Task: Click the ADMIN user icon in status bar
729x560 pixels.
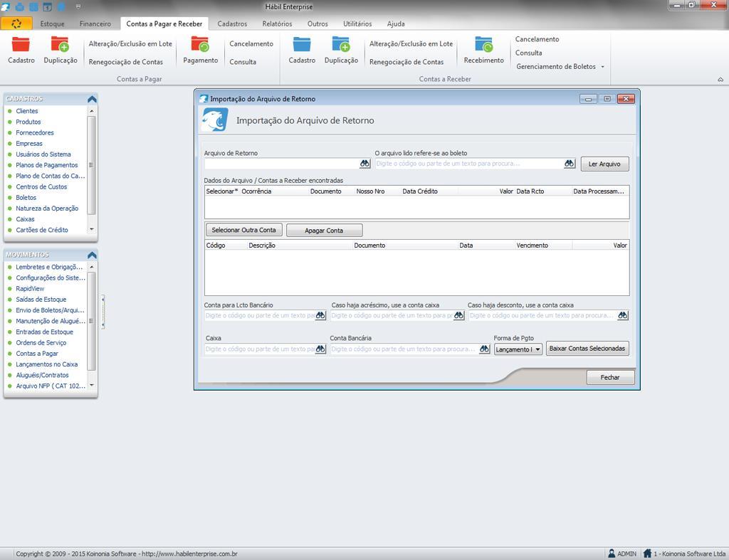Action: 612,554
